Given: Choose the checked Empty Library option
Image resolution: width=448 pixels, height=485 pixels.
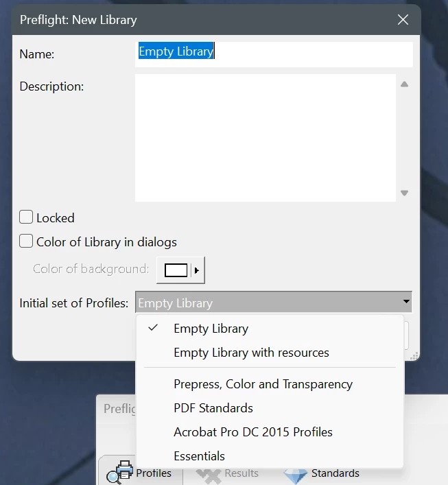Looking at the screenshot, I should (270, 329).
